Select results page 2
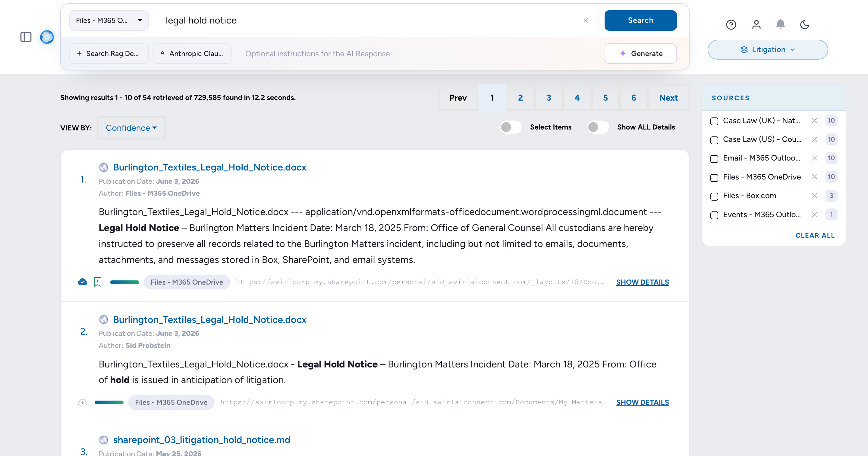 pyautogui.click(x=520, y=98)
